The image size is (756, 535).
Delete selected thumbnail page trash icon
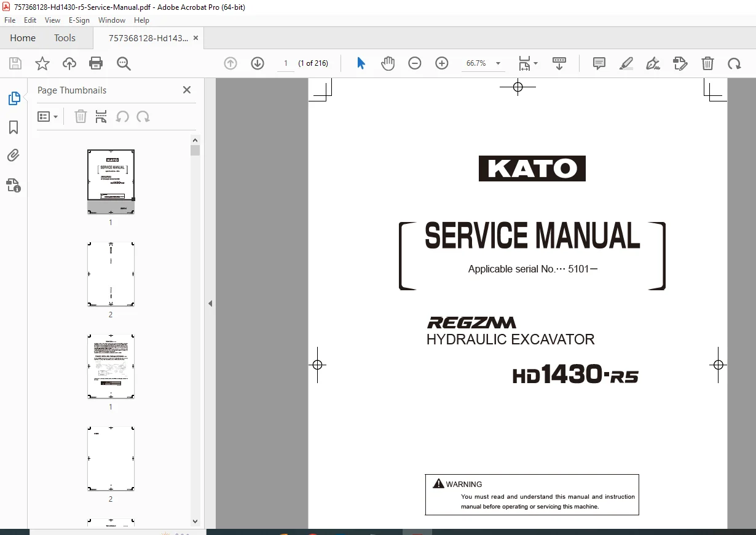(81, 117)
